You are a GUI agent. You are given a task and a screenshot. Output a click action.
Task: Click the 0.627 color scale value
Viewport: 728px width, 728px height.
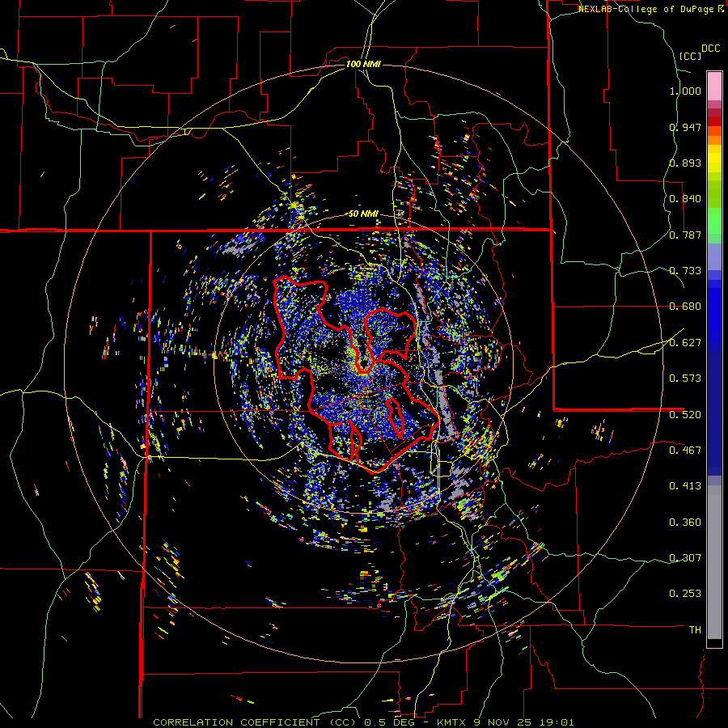tap(685, 343)
